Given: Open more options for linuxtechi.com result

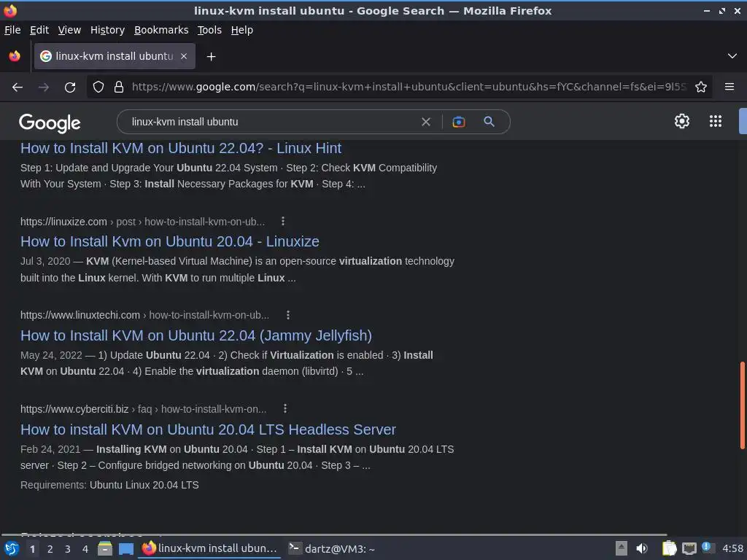Looking at the screenshot, I should (x=287, y=315).
